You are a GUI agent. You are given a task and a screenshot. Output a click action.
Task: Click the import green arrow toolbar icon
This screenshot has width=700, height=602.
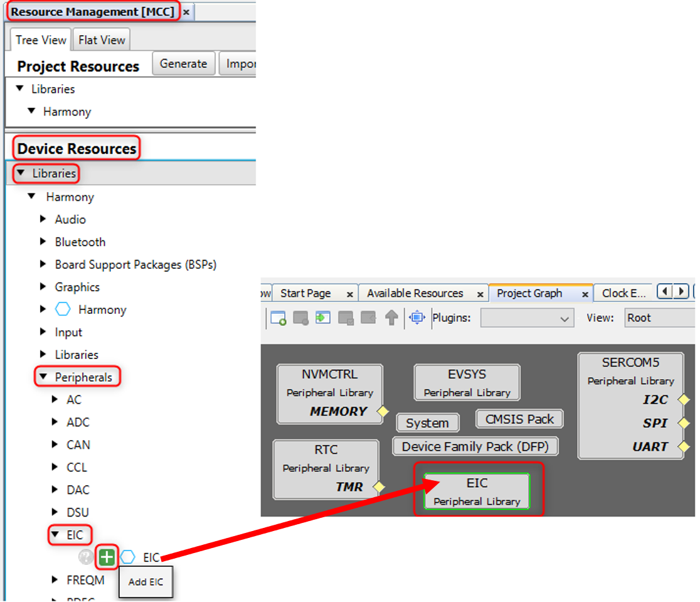[323, 318]
